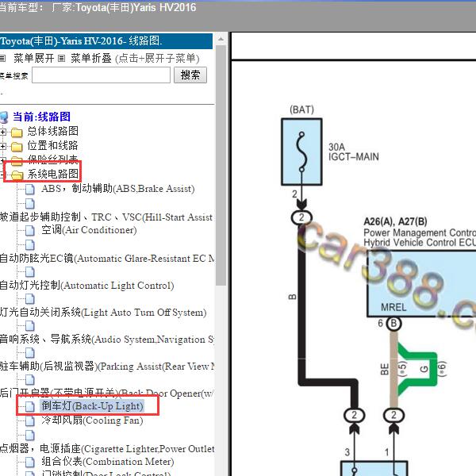Select the 系统电路图 folder icon

coord(17,175)
